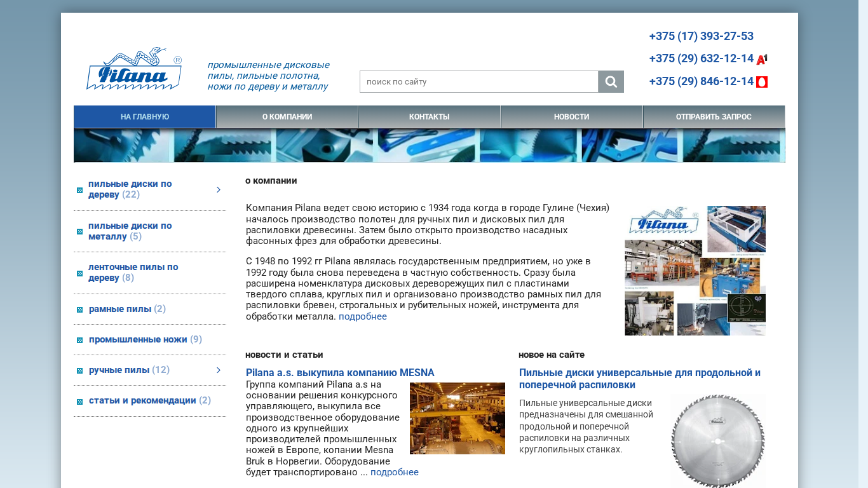Click the saw blades banner image
Viewport: 868px width, 488px height.
point(430,146)
